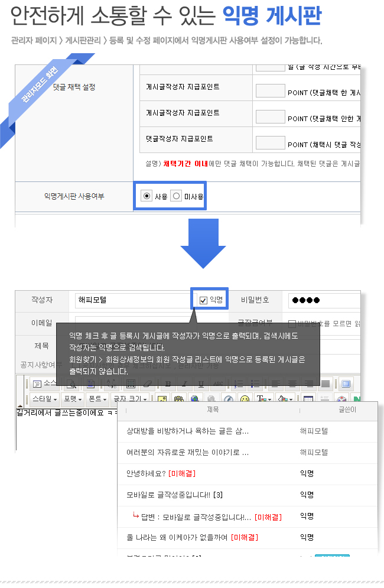
Task: Click the insert table icon
Action: (x=308, y=399)
